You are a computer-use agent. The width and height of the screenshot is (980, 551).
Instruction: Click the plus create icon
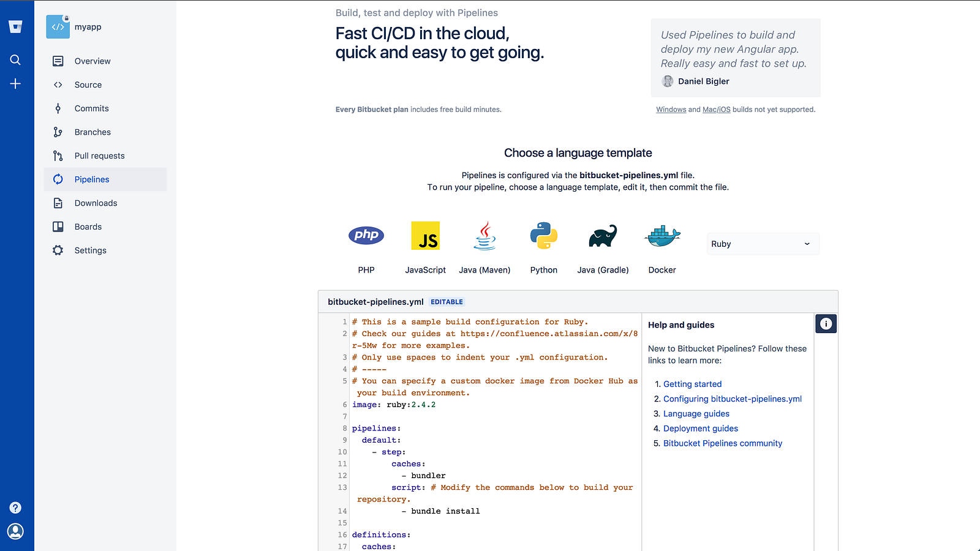pos(15,83)
